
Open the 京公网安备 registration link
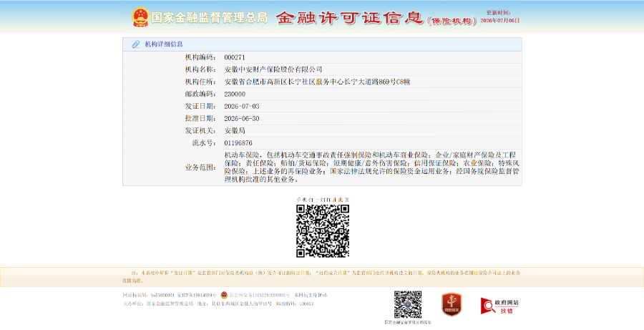(x=259, y=296)
